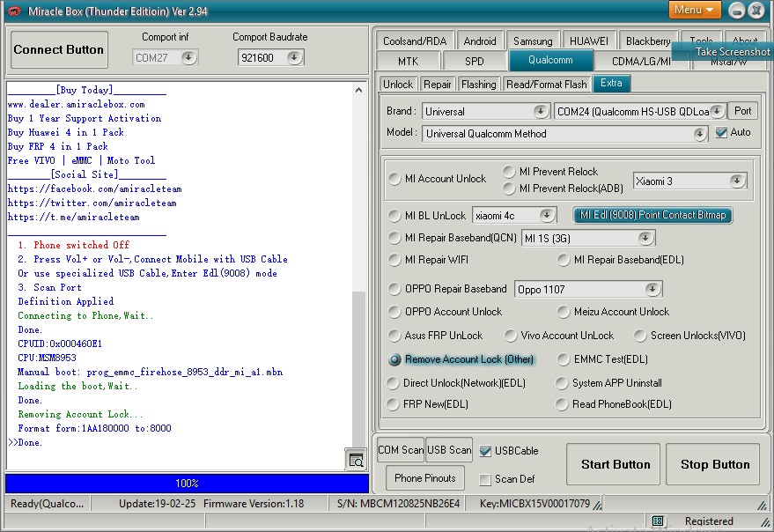Click the Port button
Viewport: 774px width, 532px height.
click(743, 111)
